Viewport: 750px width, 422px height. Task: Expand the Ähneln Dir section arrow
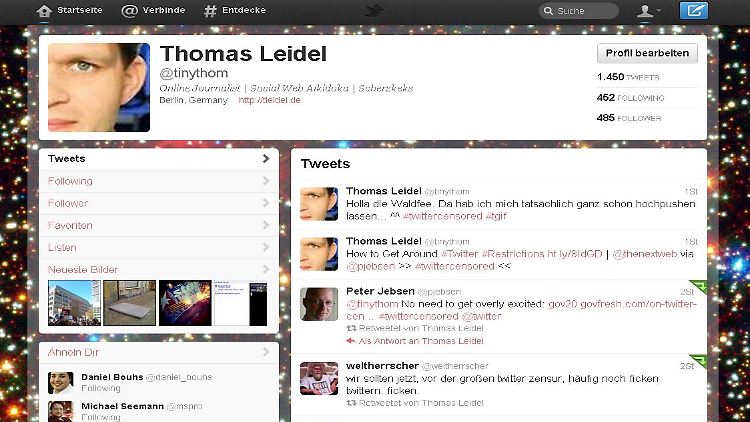point(266,352)
